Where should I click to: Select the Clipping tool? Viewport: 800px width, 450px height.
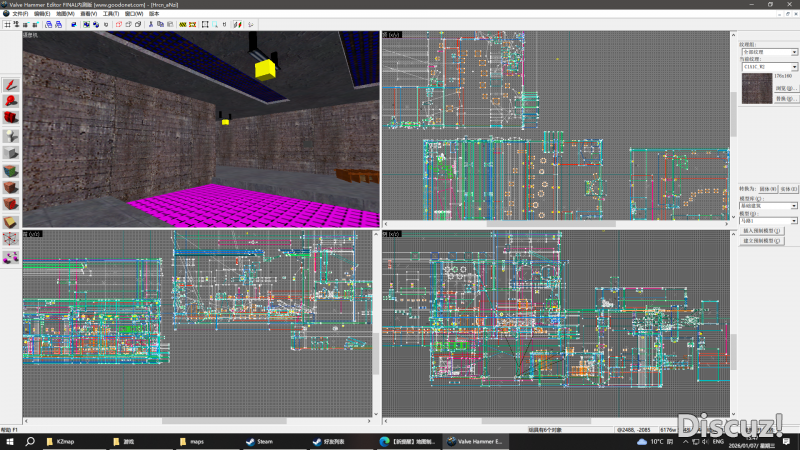click(10, 222)
